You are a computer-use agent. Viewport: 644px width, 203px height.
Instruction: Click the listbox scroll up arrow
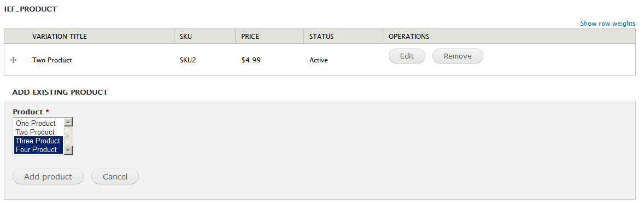pos(68,122)
